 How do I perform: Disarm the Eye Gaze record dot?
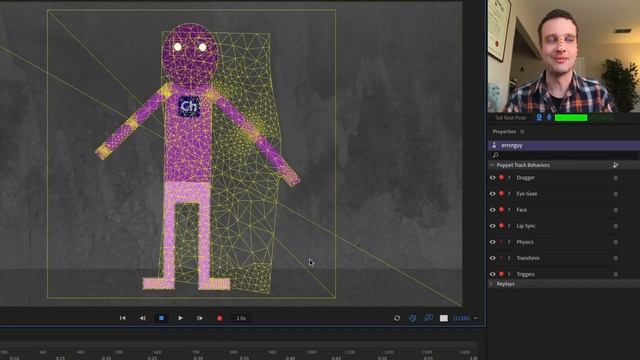coord(501,193)
